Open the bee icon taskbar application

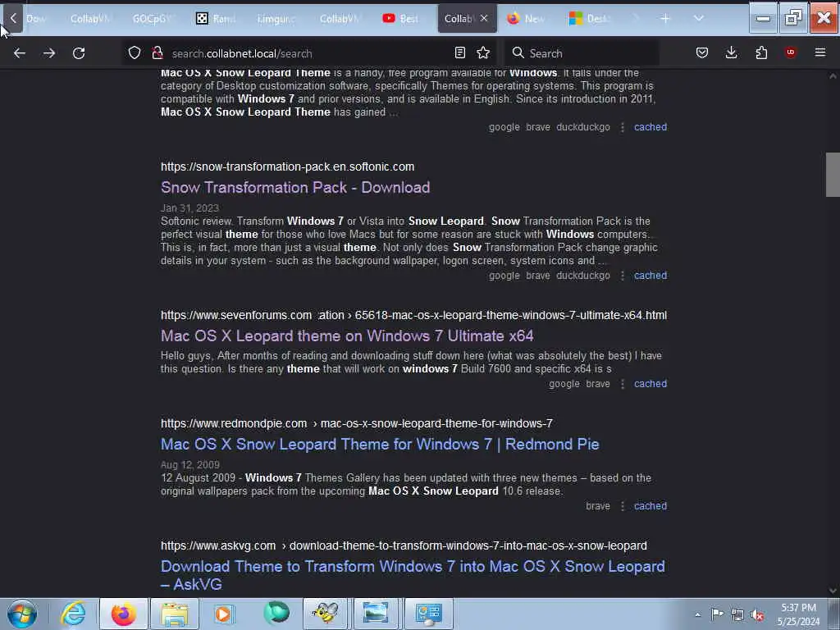pos(325,614)
